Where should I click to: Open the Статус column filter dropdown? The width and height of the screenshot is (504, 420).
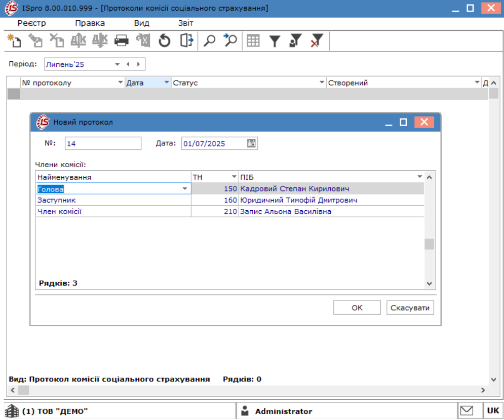tap(322, 83)
